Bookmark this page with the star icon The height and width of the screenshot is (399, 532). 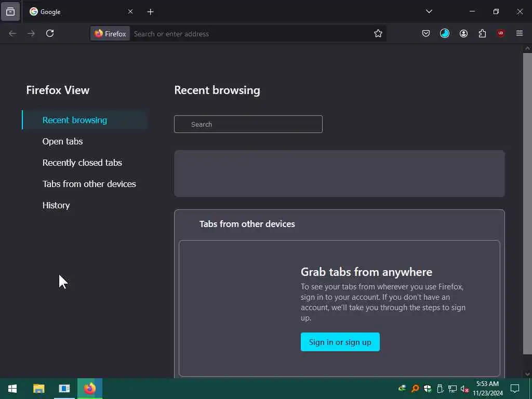click(378, 33)
